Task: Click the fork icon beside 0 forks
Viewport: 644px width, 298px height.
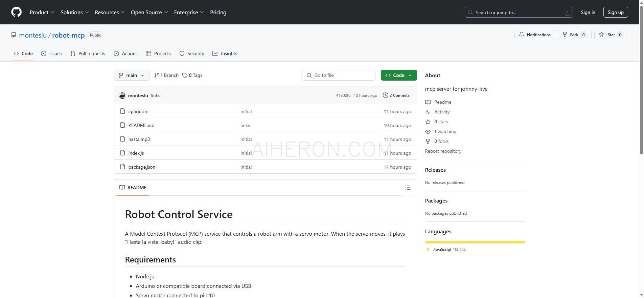Action: point(428,141)
